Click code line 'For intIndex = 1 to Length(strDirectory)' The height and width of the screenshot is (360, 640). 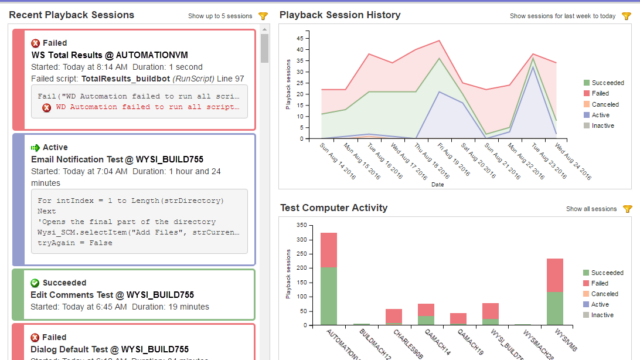[x=131, y=201]
